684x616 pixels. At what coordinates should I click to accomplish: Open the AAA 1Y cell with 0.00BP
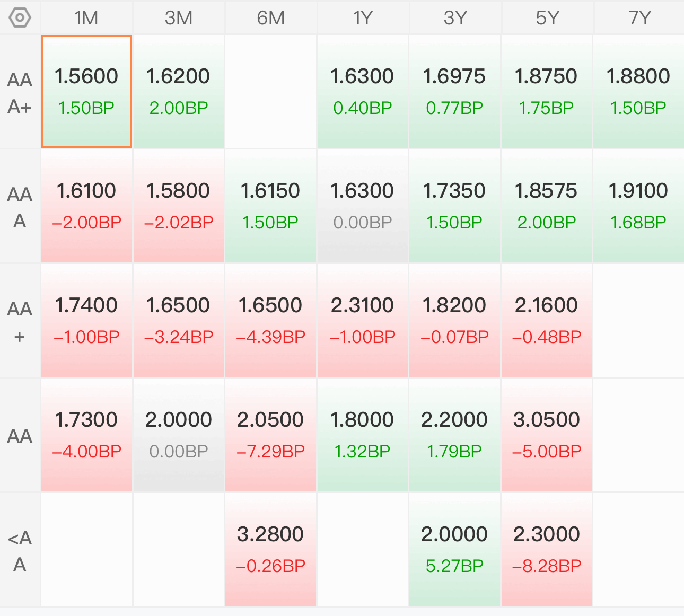click(x=363, y=206)
